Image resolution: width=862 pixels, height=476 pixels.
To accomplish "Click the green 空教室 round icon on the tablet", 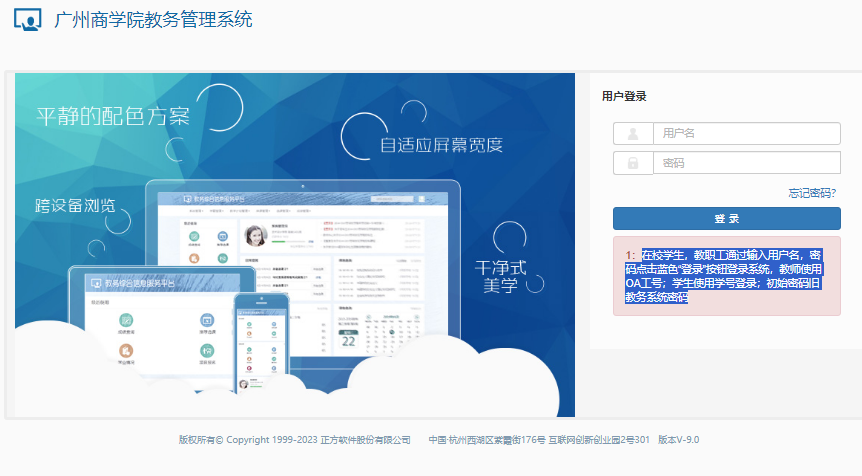I will pyautogui.click(x=207, y=350).
